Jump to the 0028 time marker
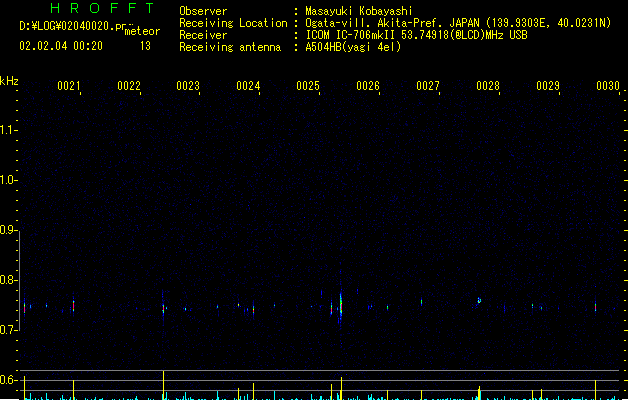Viewport: 629px width, 400px height. (x=488, y=86)
